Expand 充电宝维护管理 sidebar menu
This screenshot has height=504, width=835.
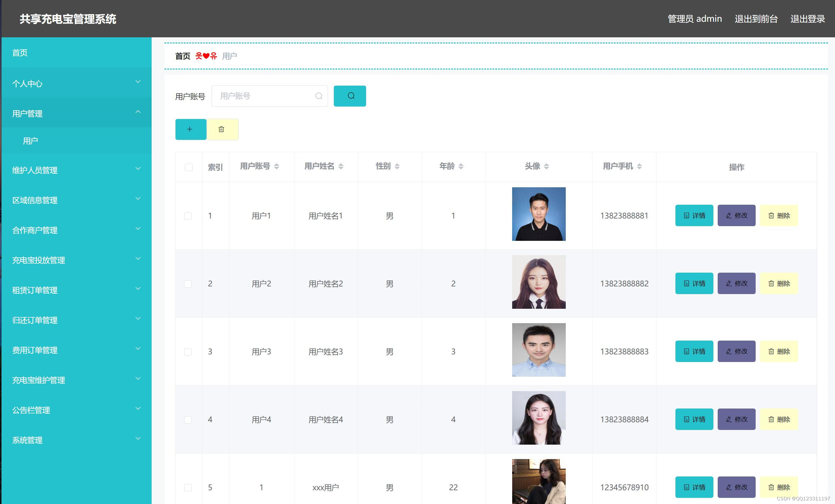(77, 380)
